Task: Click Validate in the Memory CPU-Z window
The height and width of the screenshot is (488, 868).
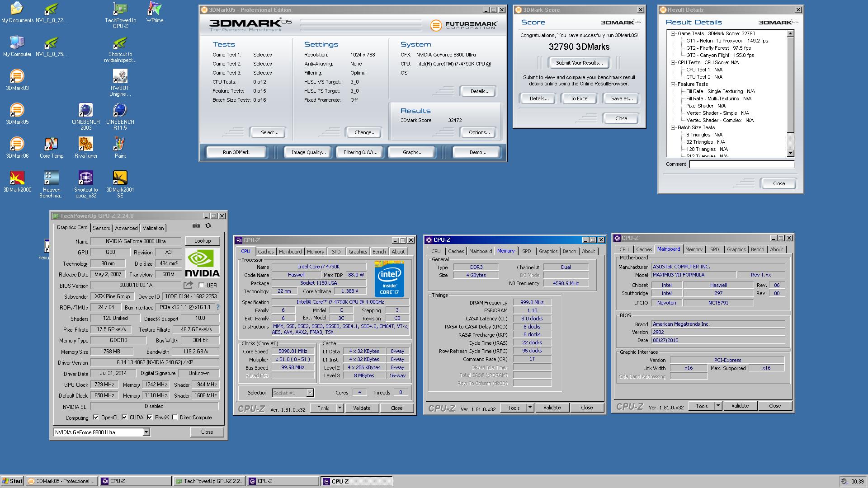Action: coord(552,408)
